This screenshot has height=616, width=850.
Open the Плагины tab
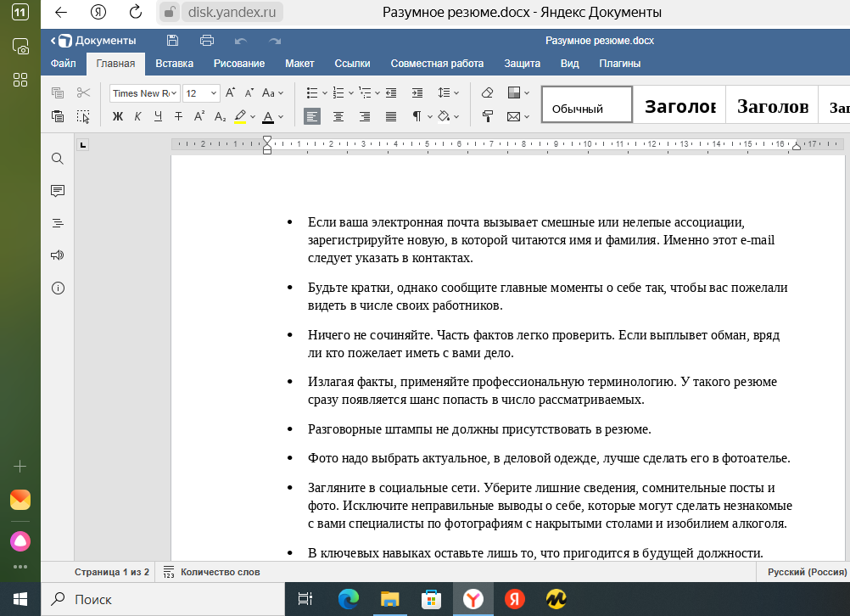(x=619, y=64)
